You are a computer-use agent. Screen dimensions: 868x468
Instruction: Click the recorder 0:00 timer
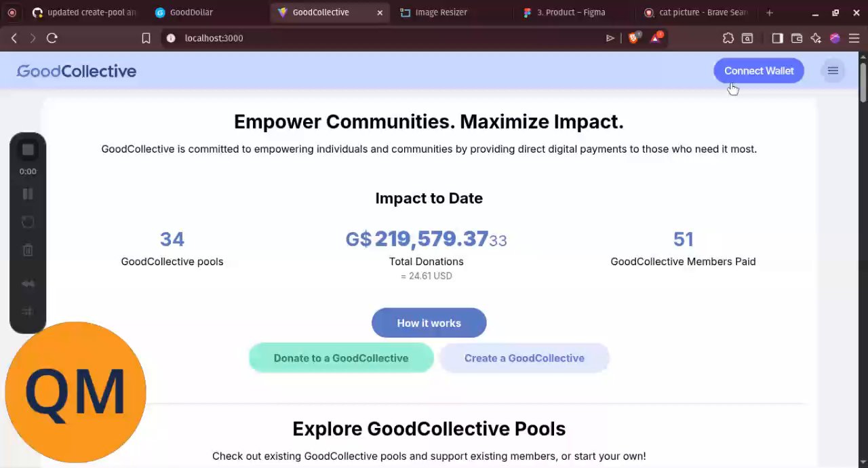point(28,172)
